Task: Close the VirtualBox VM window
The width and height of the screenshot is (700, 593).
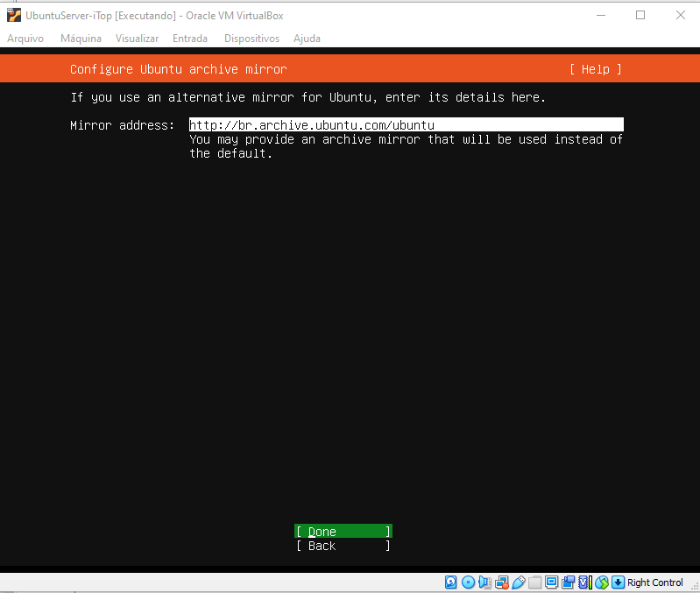Action: click(681, 15)
